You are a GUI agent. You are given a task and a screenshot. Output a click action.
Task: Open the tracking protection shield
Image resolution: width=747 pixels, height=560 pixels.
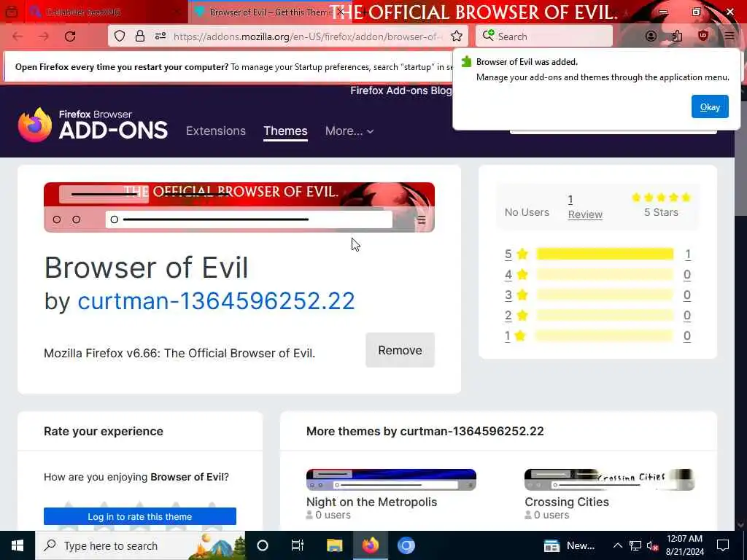click(120, 36)
